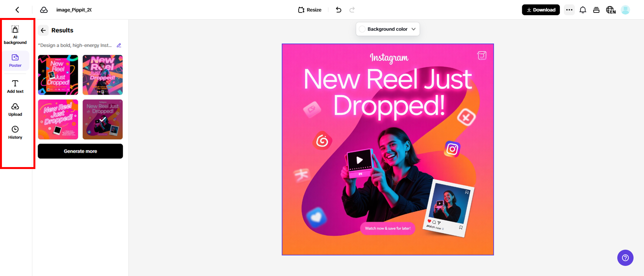Go back from Results panel
The image size is (644, 276).
point(43,30)
